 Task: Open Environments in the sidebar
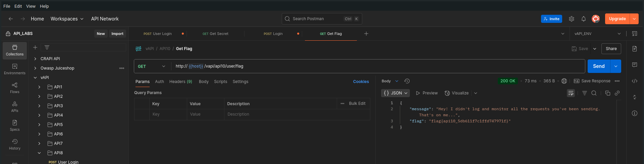15,70
